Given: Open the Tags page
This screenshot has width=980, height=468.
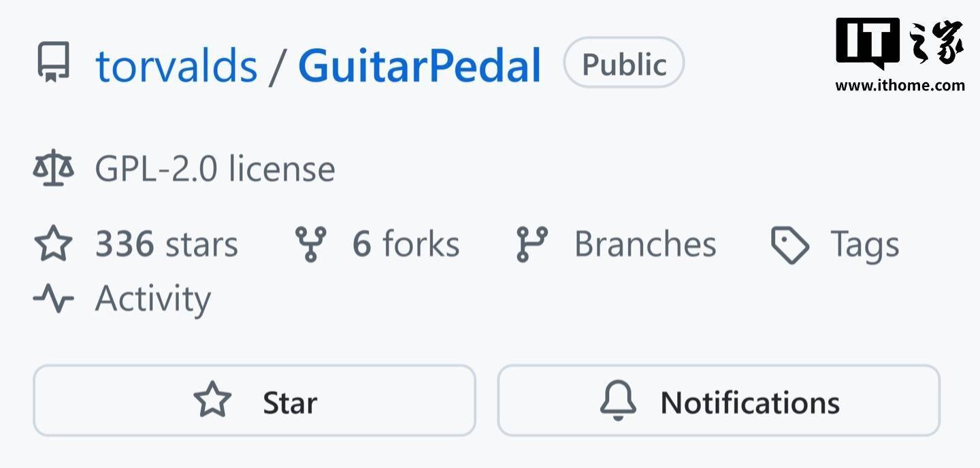Looking at the screenshot, I should pyautogui.click(x=864, y=245).
